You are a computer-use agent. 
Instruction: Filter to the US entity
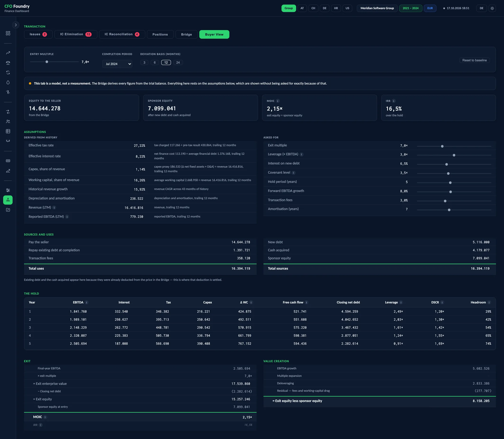(347, 8)
